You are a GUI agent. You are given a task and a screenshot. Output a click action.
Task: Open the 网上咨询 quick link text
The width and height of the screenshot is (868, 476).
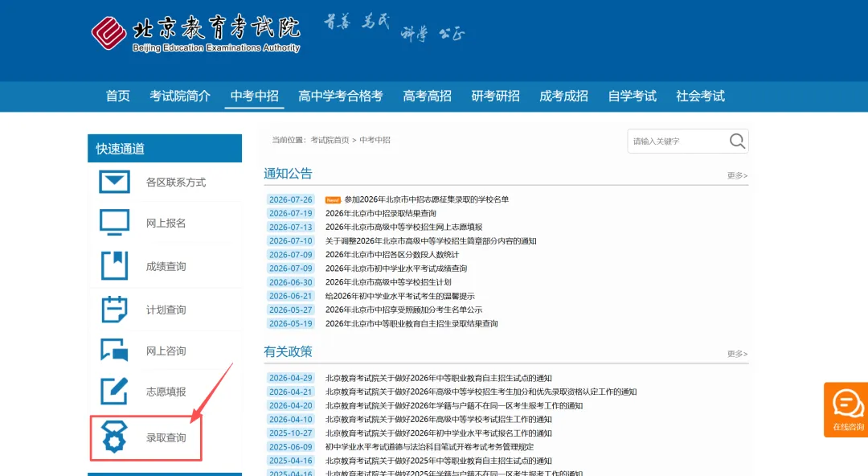(x=166, y=351)
